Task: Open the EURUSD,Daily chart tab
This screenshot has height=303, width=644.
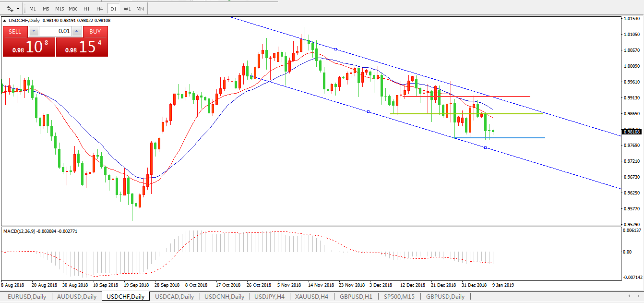Action: [27, 296]
